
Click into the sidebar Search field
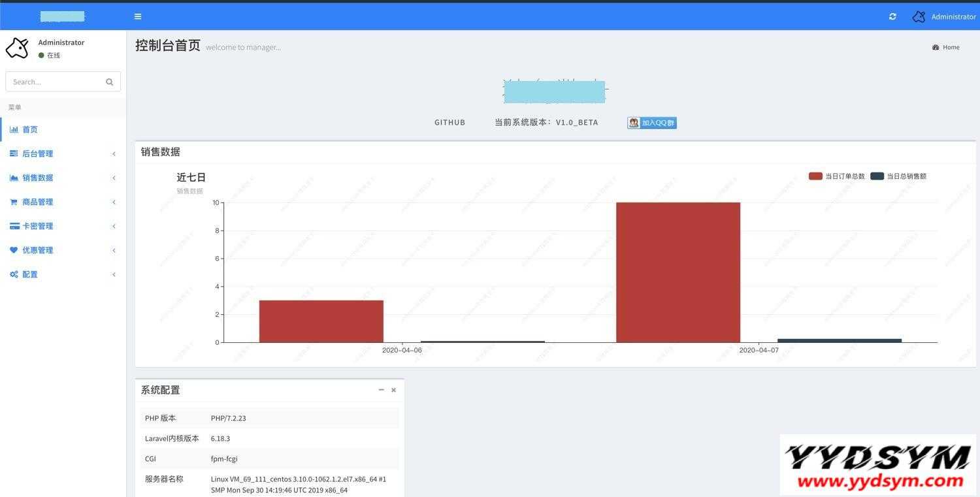(56, 82)
